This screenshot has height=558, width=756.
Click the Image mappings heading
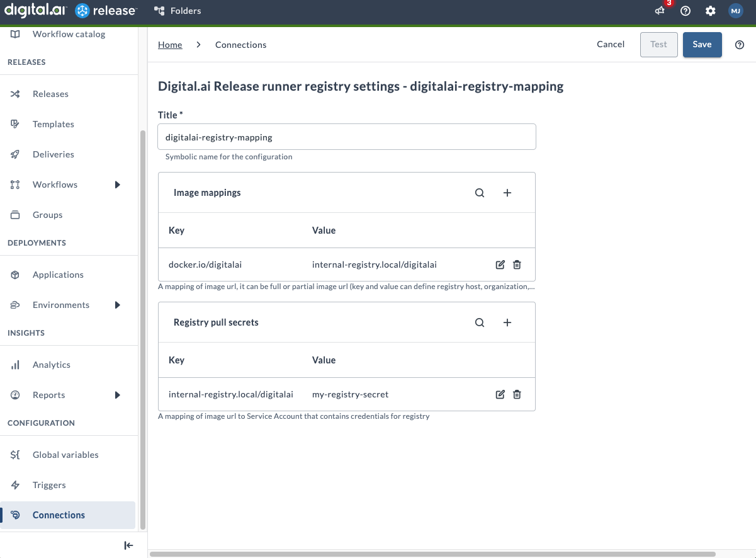pos(207,193)
